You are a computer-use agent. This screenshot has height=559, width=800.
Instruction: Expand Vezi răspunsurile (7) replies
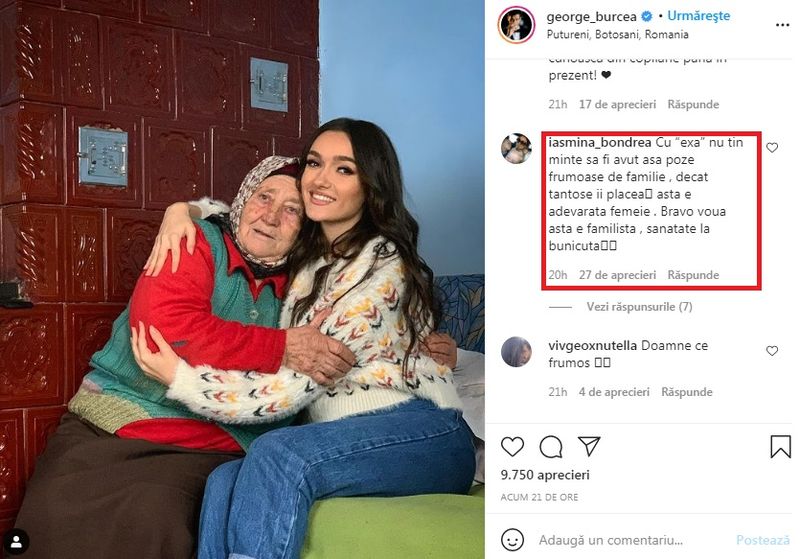click(x=639, y=307)
